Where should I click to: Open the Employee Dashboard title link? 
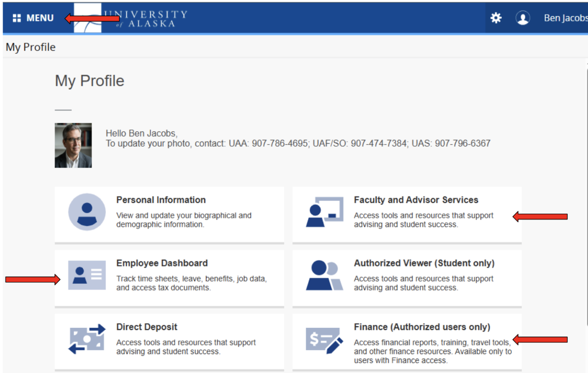coord(162,263)
